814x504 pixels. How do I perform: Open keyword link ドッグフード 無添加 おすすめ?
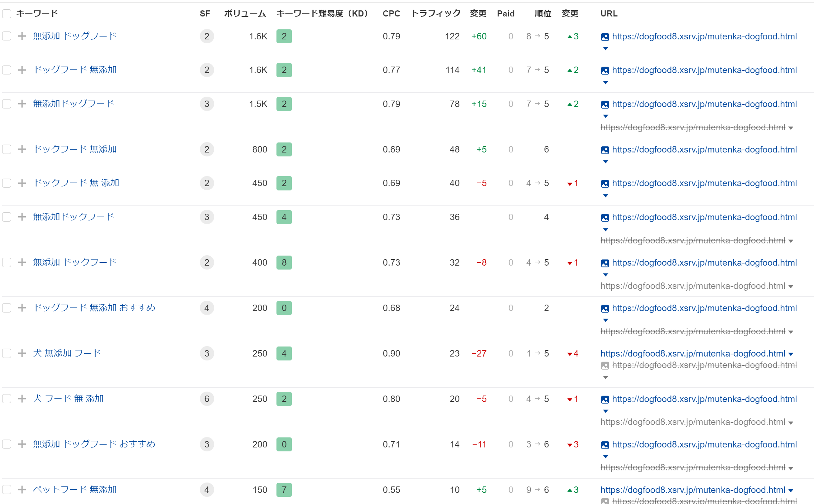[94, 308]
